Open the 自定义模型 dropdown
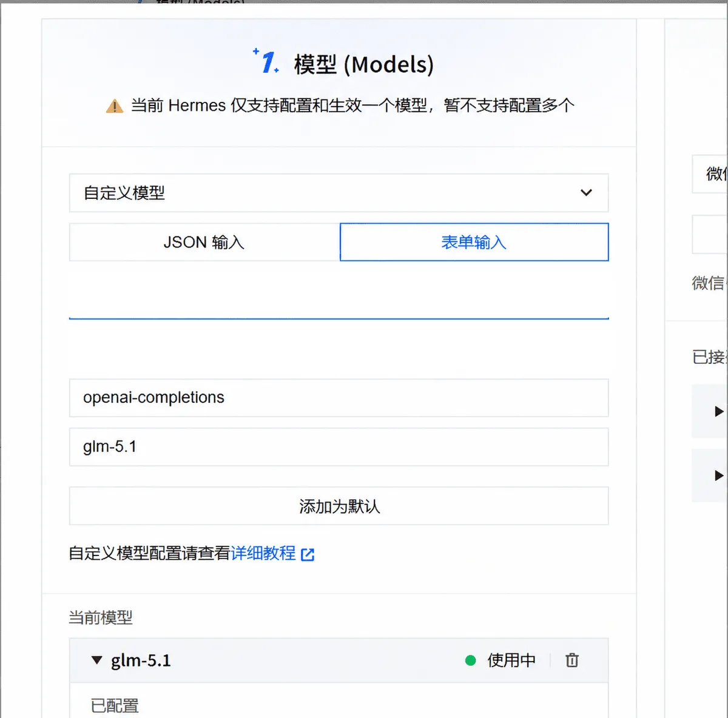 pos(339,193)
